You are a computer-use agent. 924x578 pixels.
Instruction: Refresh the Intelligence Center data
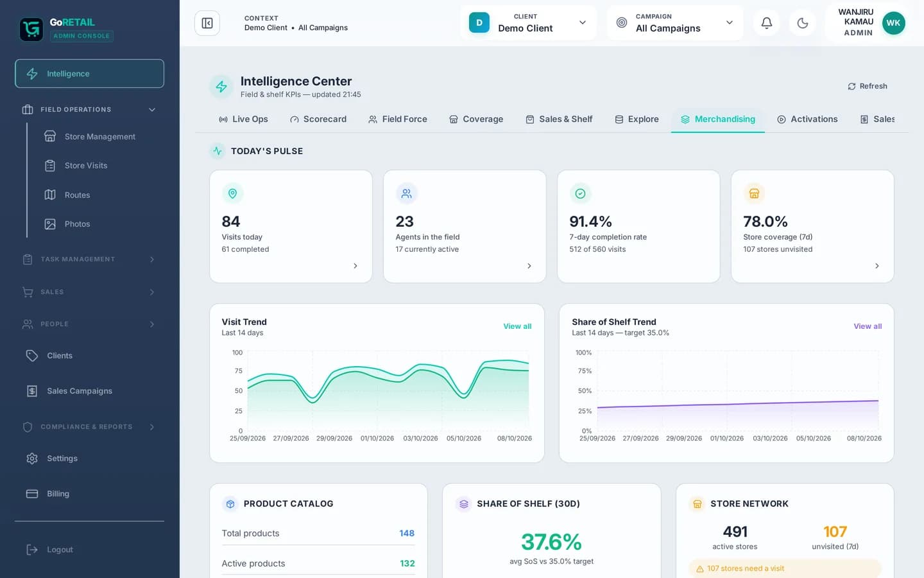(868, 86)
